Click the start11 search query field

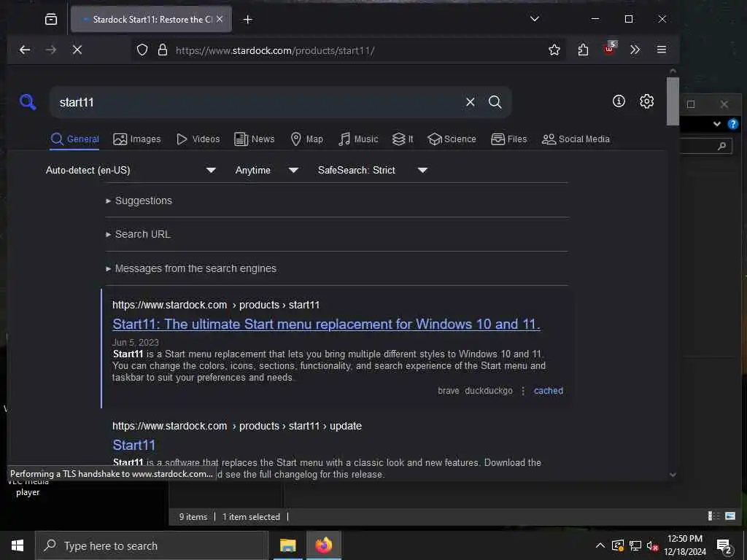258,102
